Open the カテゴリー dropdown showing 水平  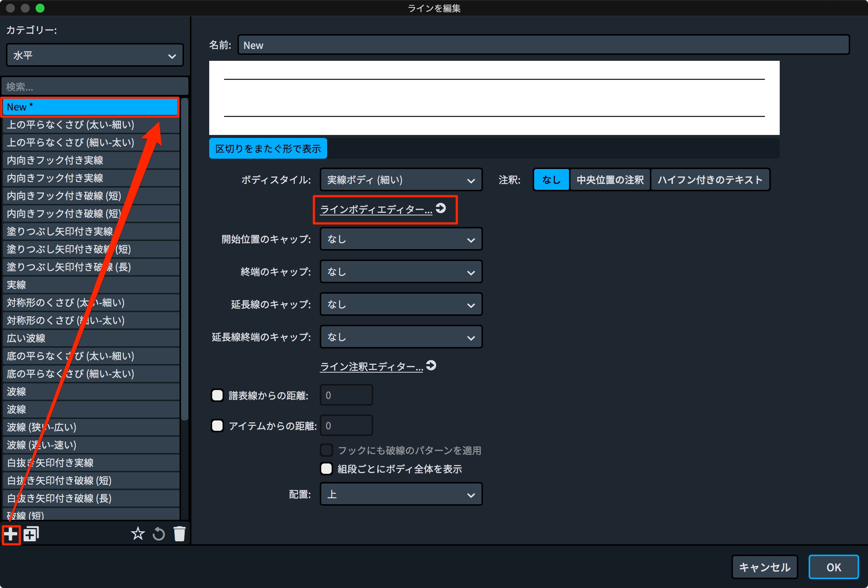point(95,56)
